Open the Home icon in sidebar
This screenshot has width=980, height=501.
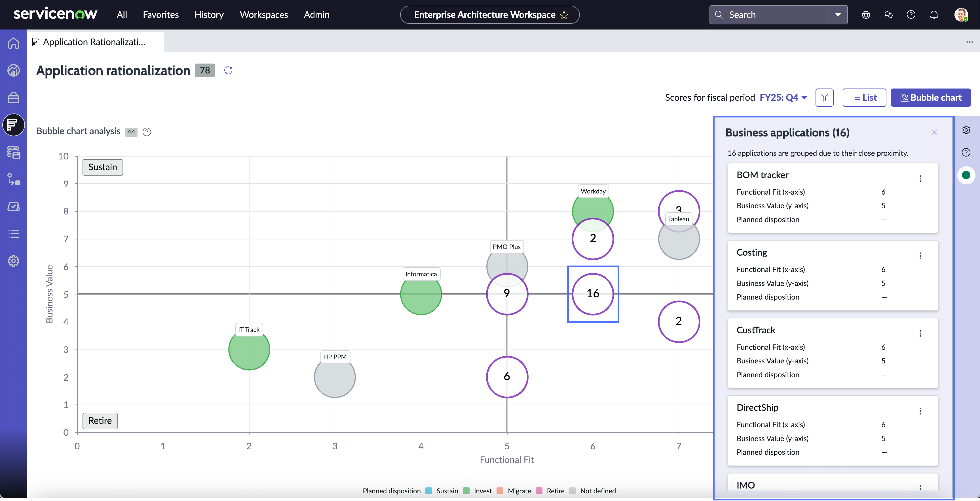coord(14,43)
